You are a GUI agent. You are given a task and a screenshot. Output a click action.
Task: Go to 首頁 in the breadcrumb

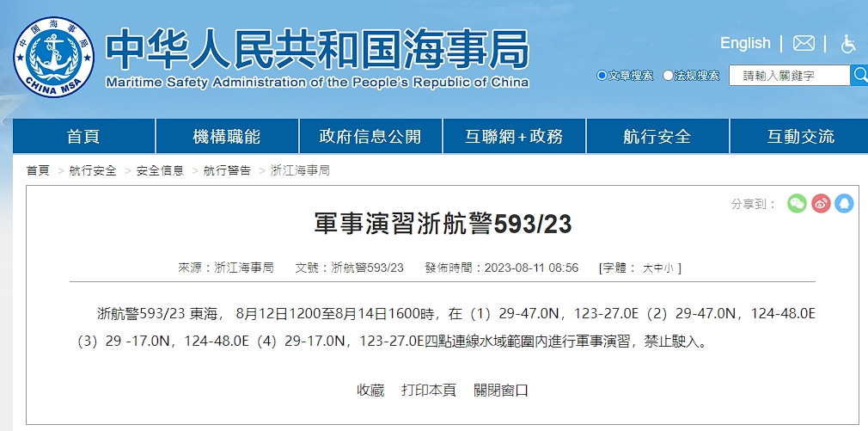[x=38, y=170]
